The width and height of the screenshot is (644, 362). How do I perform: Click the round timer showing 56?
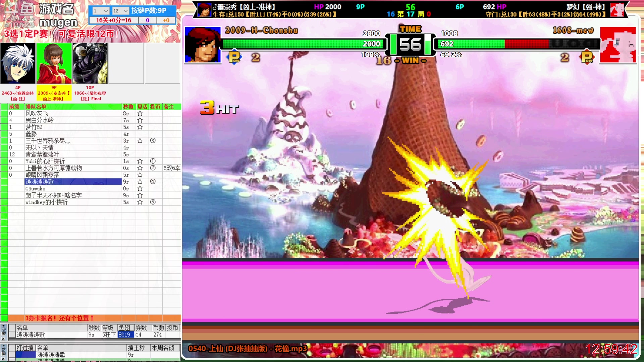click(410, 44)
